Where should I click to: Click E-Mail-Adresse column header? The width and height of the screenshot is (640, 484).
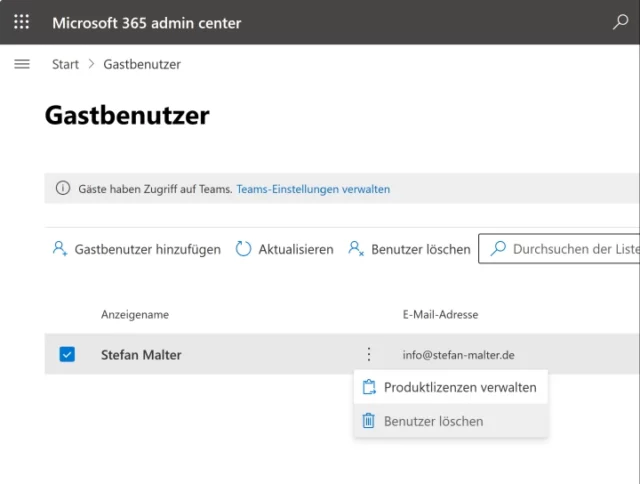pyautogui.click(x=440, y=315)
